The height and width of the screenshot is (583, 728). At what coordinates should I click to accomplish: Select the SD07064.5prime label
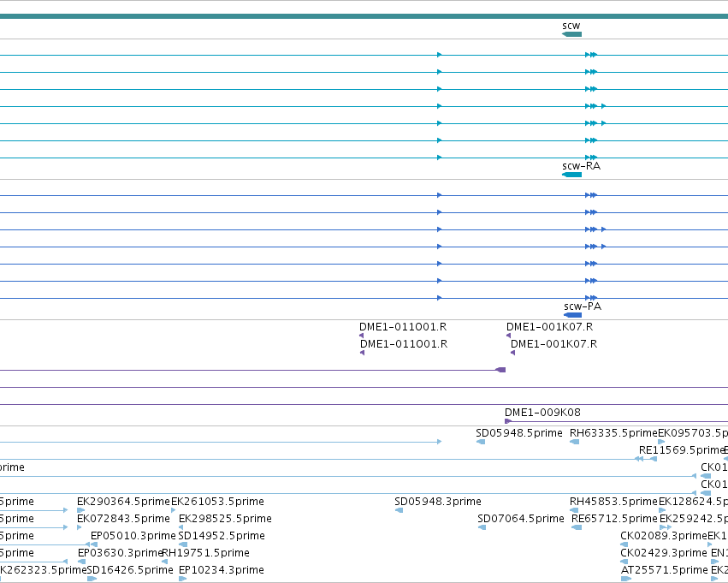[521, 519]
